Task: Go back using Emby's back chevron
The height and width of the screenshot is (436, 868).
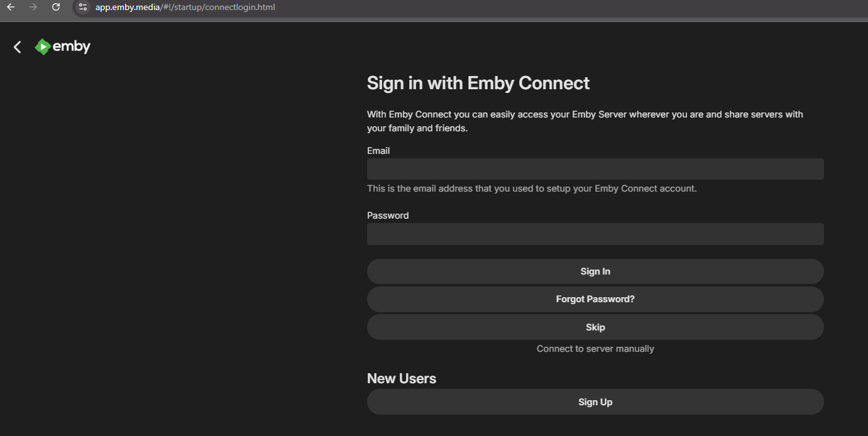Action: (18, 47)
